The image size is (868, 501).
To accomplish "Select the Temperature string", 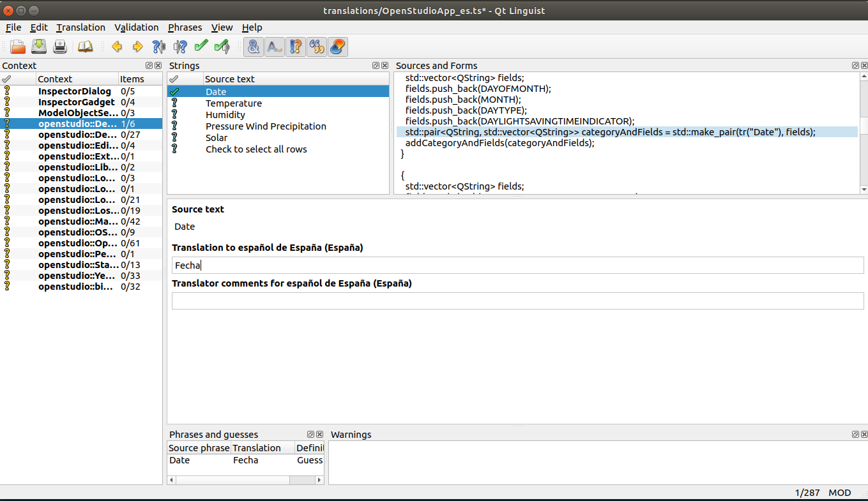I will 278,103.
